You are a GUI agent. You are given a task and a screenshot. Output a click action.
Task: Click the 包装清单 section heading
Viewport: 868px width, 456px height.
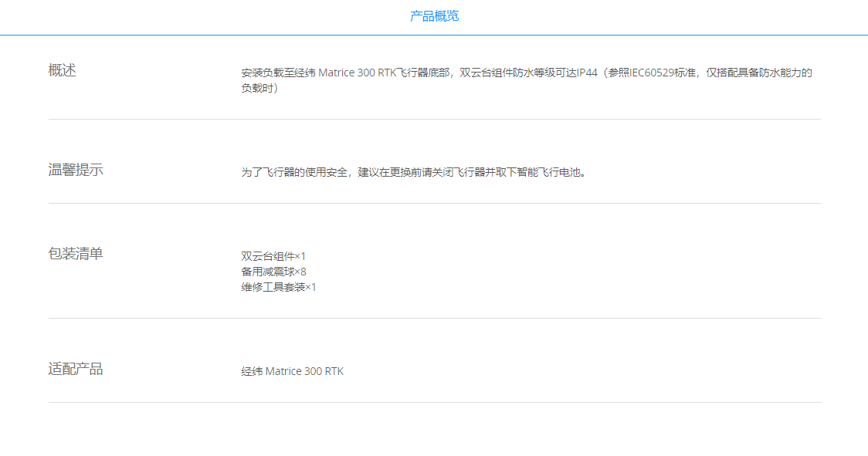click(x=75, y=254)
